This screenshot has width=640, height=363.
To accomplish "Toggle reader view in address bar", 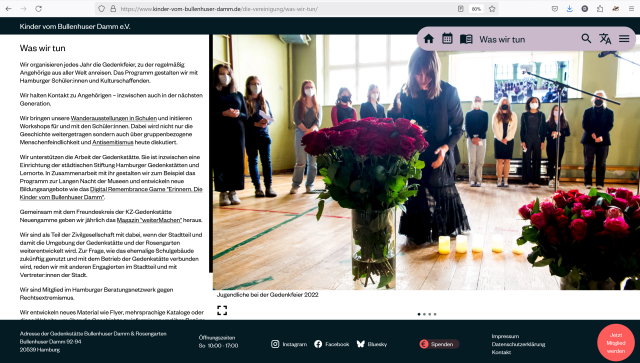I will click(x=460, y=9).
